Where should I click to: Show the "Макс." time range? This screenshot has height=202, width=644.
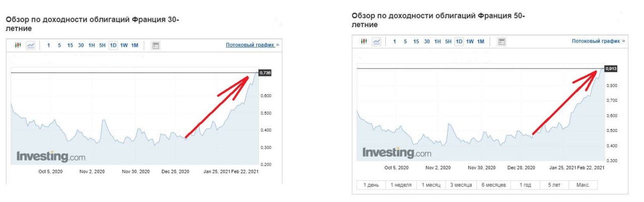point(583,185)
